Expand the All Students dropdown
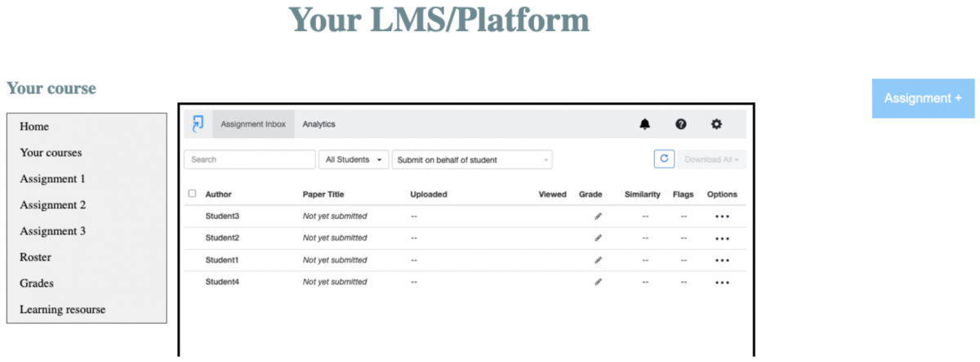 point(355,160)
